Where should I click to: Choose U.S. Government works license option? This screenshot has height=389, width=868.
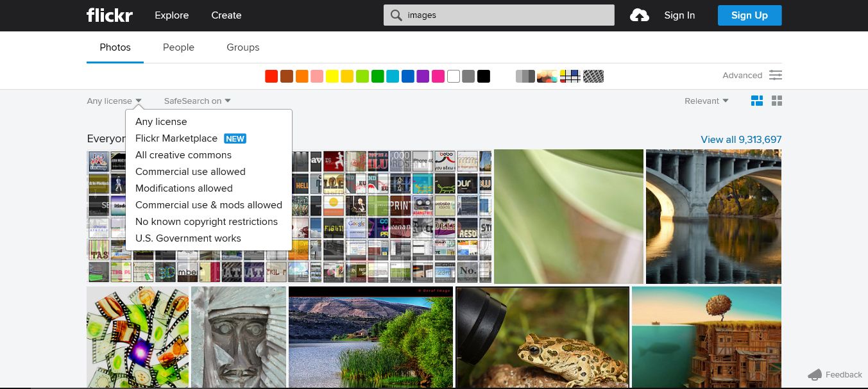pos(186,238)
